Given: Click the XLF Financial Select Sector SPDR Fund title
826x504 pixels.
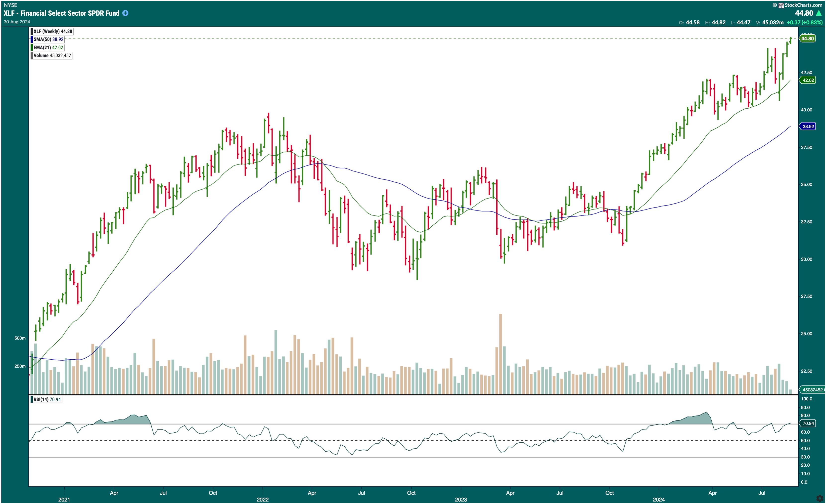Looking at the screenshot, I should pyautogui.click(x=62, y=13).
